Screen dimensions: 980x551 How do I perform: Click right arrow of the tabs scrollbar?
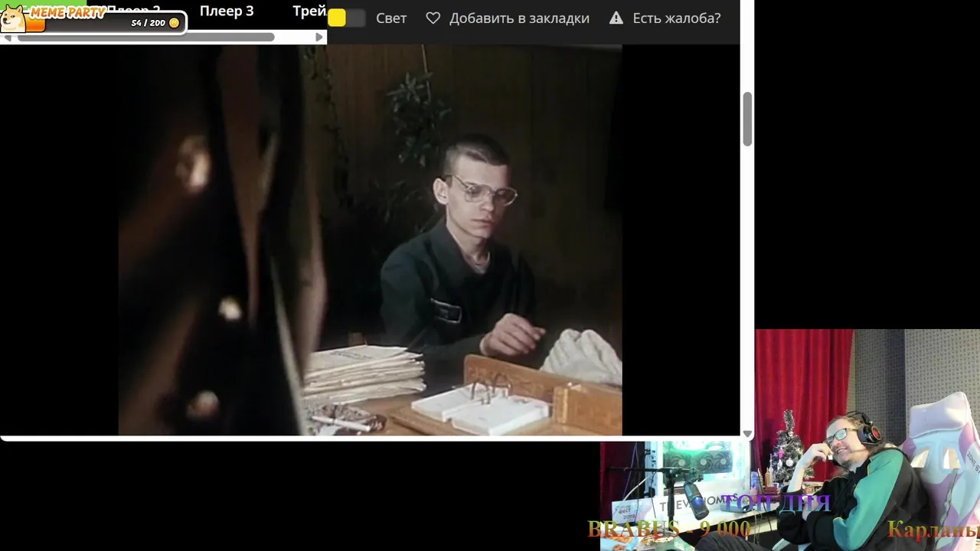click(319, 37)
